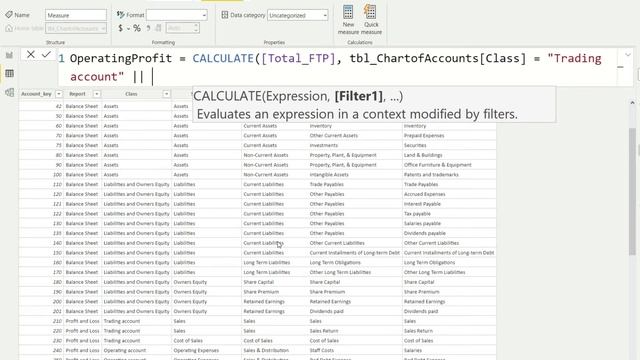Select the Class column header
The height and width of the screenshot is (360, 640).
(x=131, y=94)
